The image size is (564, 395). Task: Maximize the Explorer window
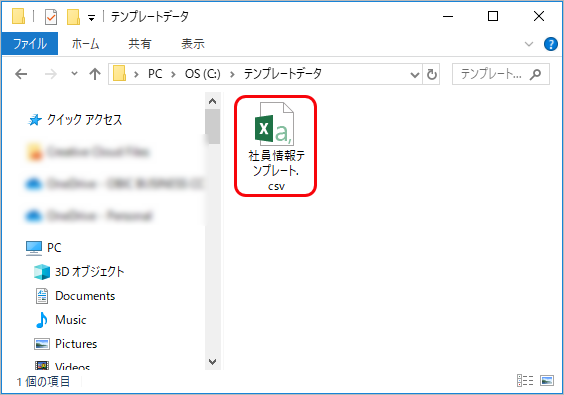pos(493,17)
